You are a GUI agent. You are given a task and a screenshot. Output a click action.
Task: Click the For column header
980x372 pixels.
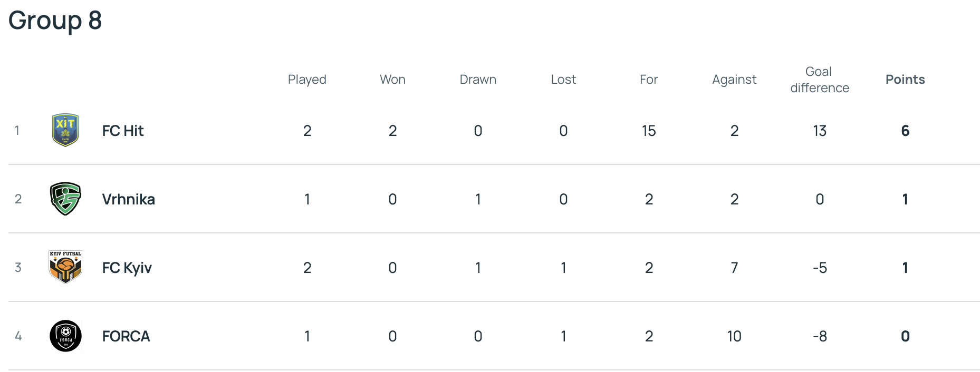click(649, 80)
